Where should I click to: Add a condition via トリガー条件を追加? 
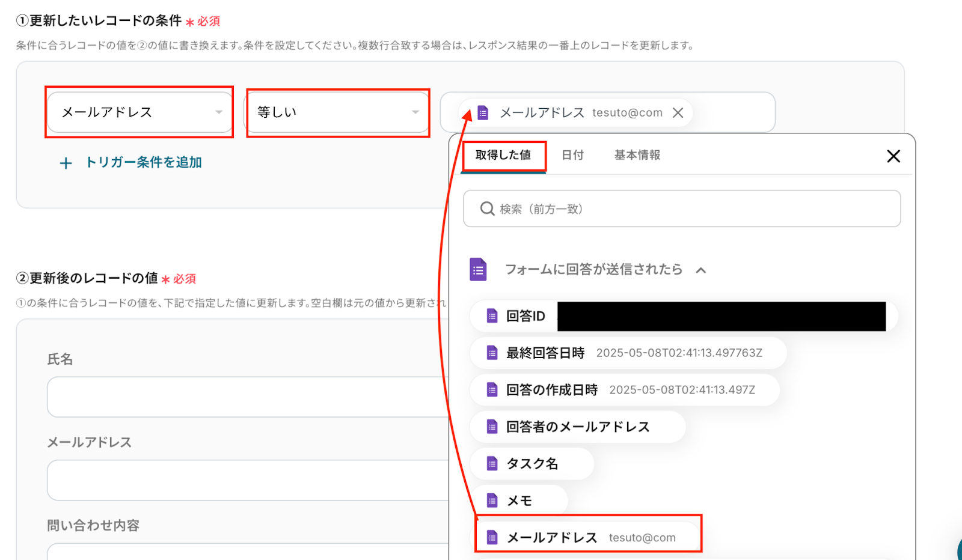click(x=143, y=163)
